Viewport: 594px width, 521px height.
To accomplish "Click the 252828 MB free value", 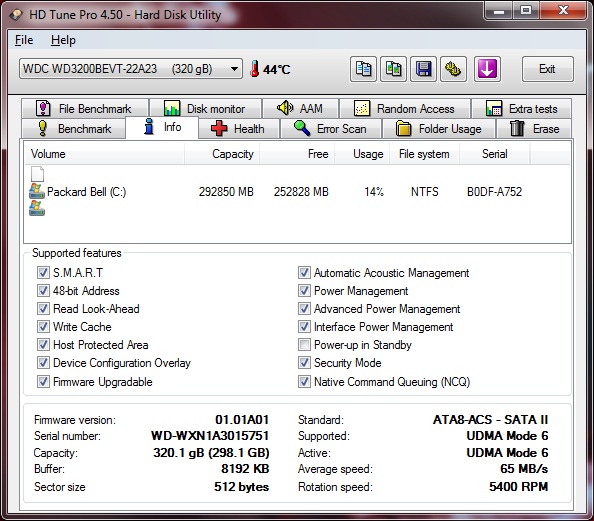I will tap(301, 192).
